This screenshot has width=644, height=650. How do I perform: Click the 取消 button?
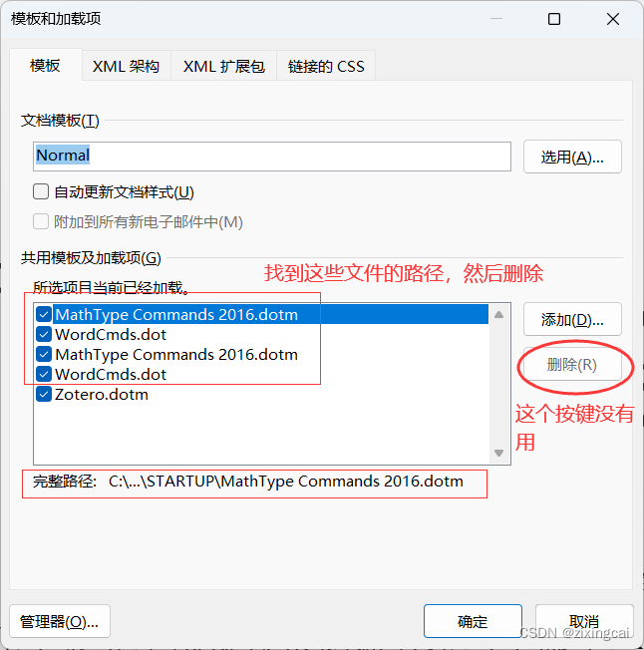pos(584,621)
